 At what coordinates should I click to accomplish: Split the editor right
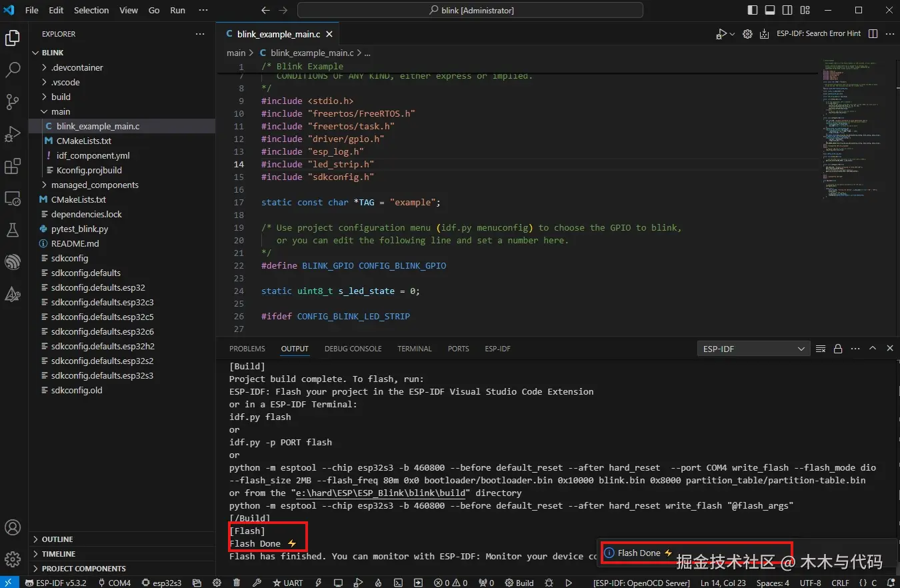[873, 33]
